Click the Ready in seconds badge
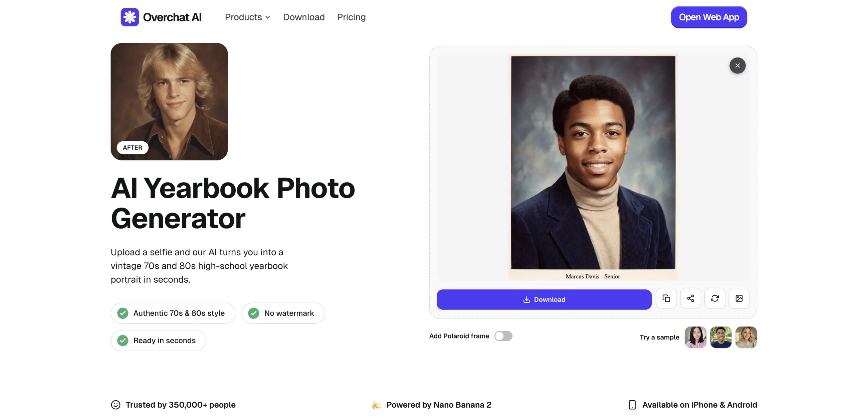Image resolution: width=868 pixels, height=420 pixels. pos(158,340)
